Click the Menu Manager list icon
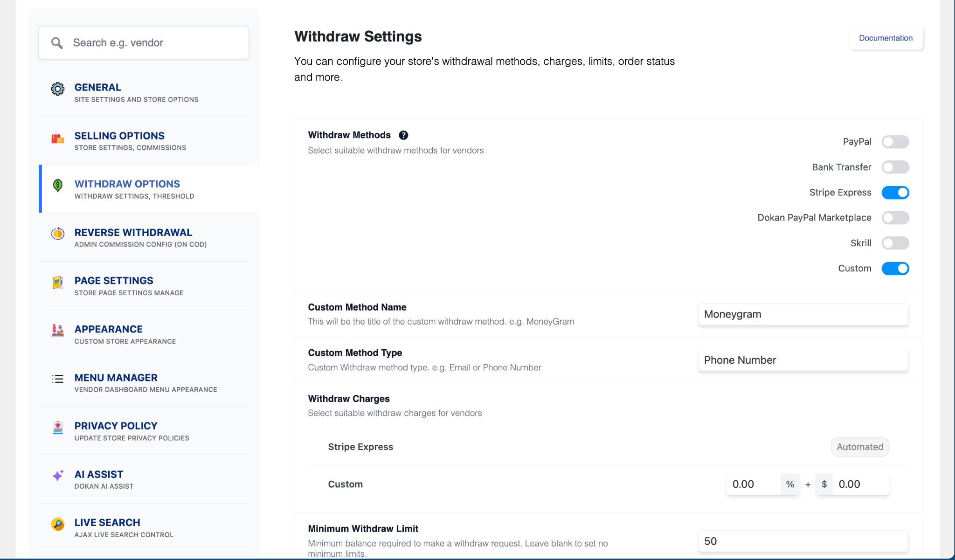 point(57,380)
